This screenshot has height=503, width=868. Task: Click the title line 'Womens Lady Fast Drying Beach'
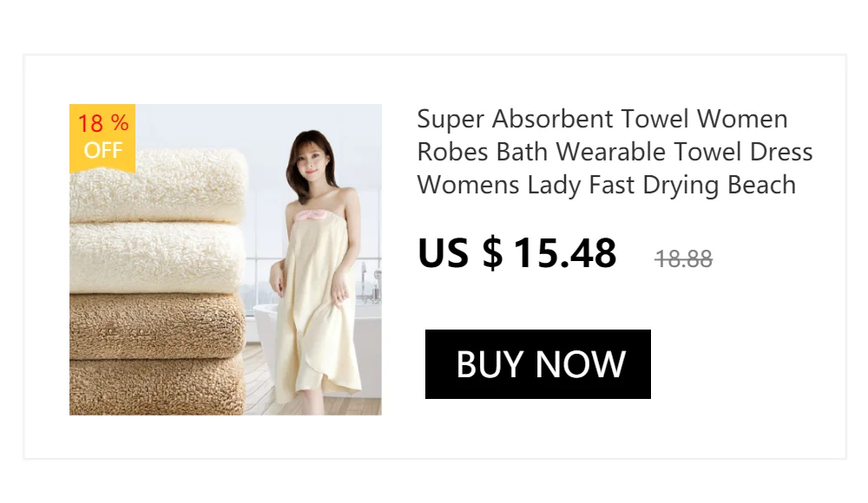pyautogui.click(x=606, y=185)
